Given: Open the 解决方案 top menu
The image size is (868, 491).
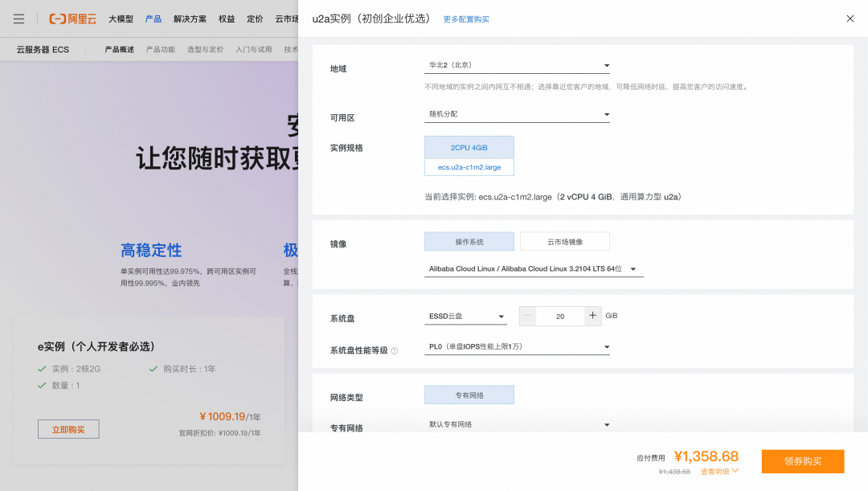Looking at the screenshot, I should [x=190, y=18].
